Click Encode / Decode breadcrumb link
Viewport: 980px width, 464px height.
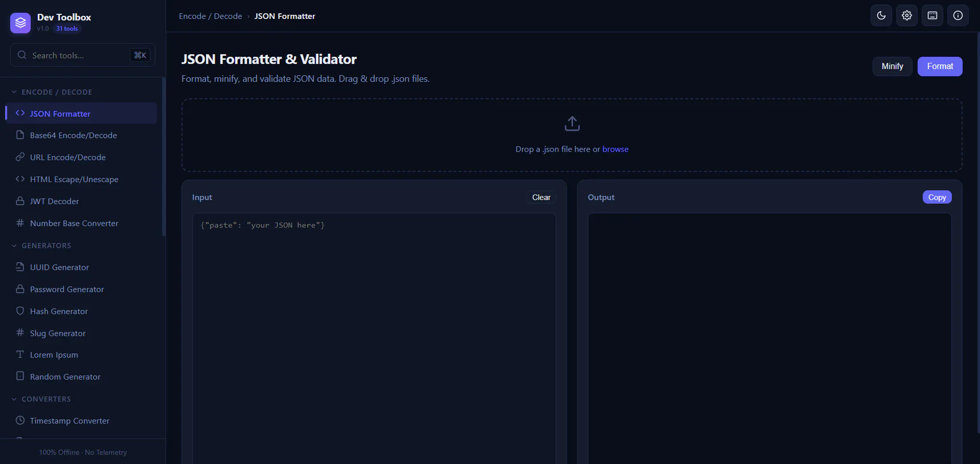[x=210, y=16]
